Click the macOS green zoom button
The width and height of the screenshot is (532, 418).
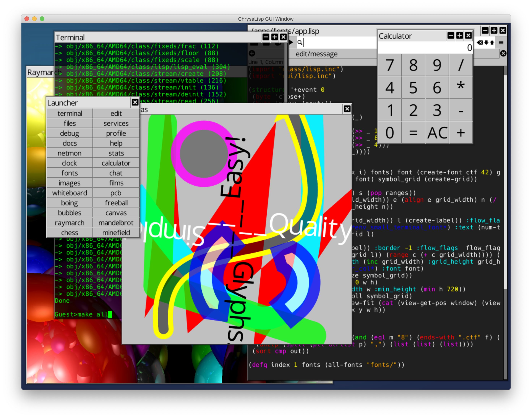tap(42, 19)
